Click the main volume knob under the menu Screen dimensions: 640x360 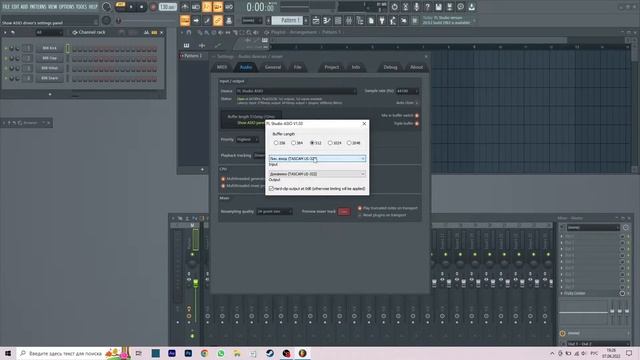point(106,20)
